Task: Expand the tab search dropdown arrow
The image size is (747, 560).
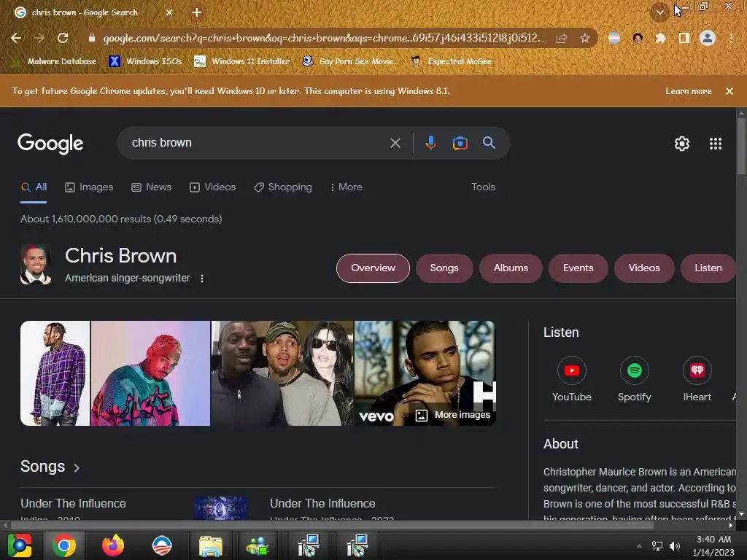Action: point(660,12)
